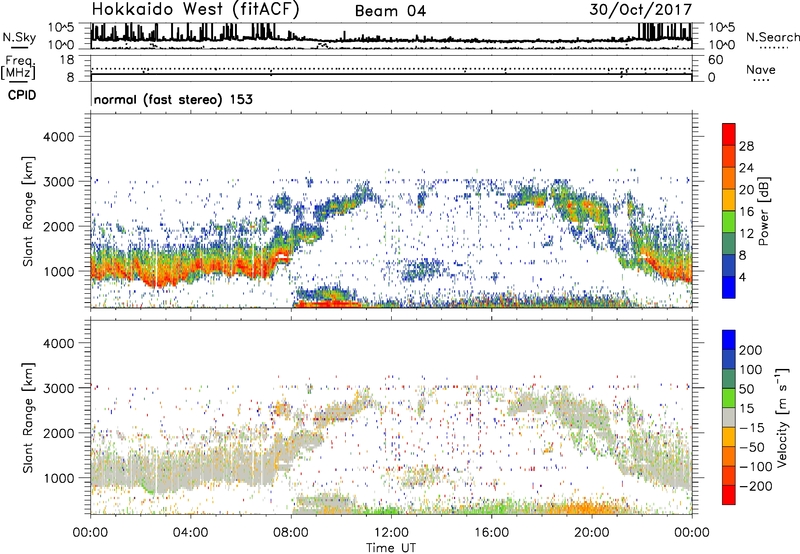Click the '4000' tick on the power panel

coord(58,137)
